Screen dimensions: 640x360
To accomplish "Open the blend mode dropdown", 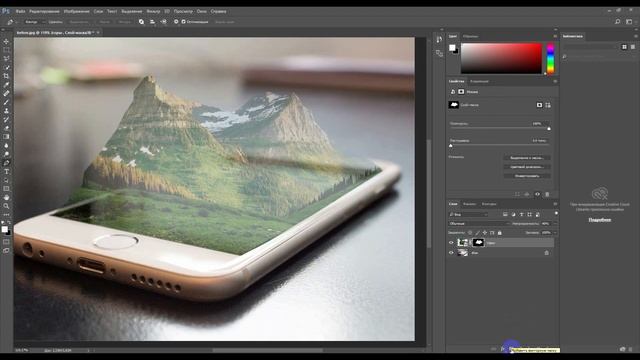I will (479, 224).
